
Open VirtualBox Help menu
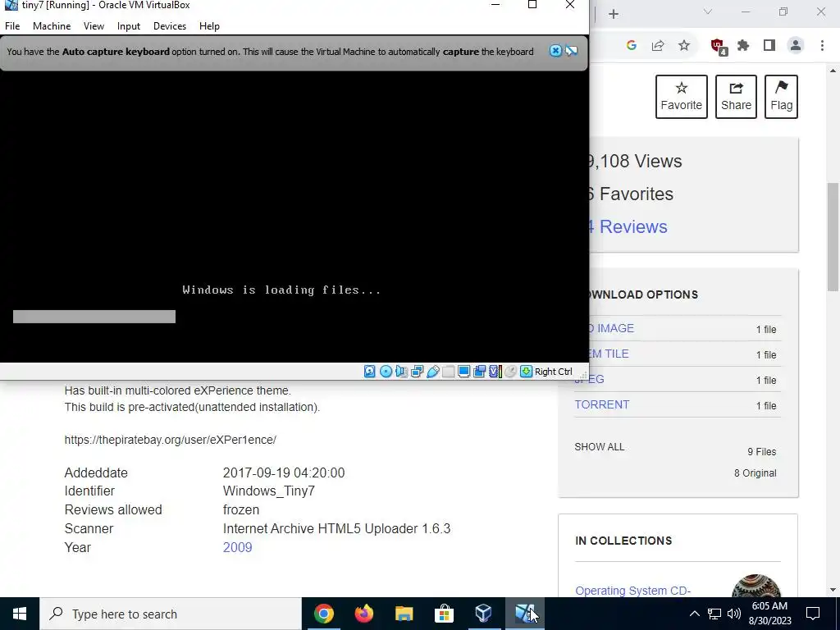tap(209, 25)
